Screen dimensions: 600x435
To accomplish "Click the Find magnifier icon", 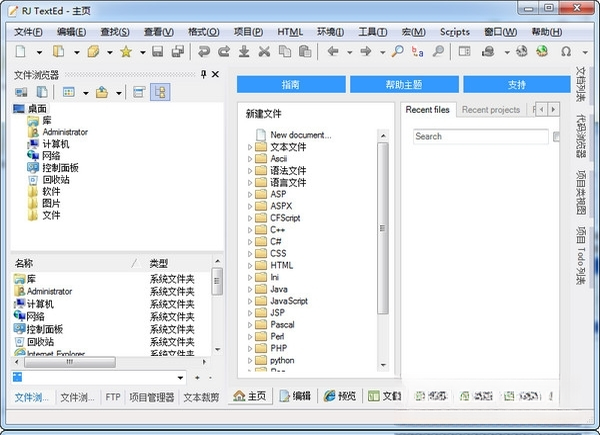I will point(398,51).
